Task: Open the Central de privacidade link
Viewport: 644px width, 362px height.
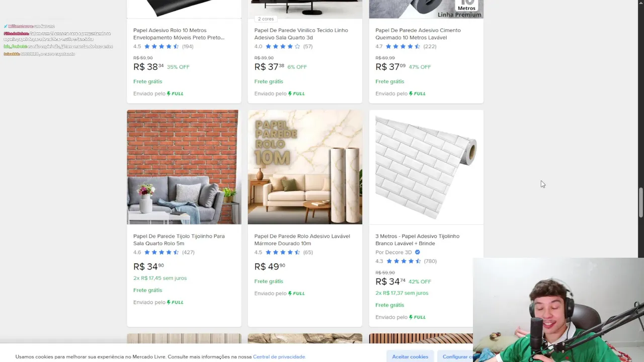Action: coord(279,356)
